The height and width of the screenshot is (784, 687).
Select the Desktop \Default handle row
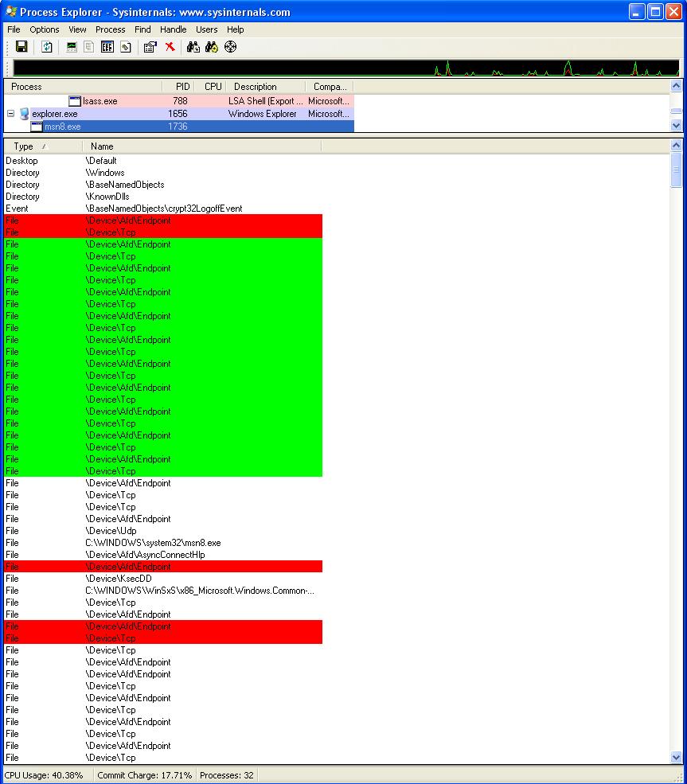coord(163,161)
